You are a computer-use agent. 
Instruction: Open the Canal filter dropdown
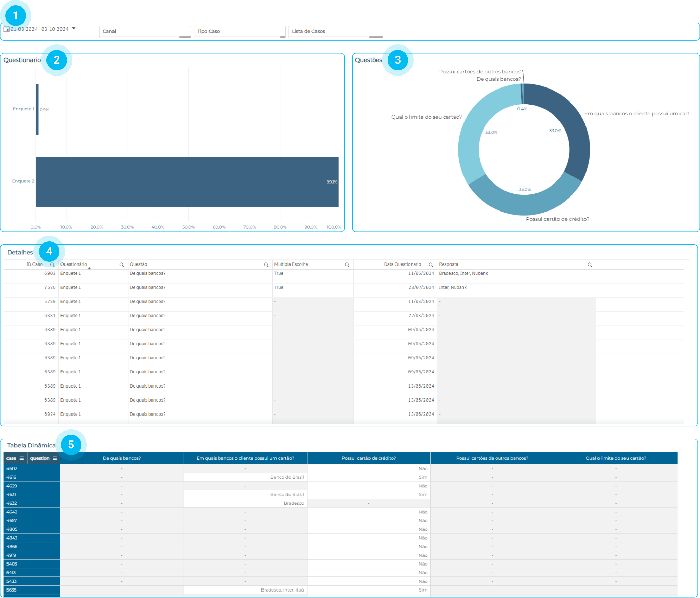point(145,31)
